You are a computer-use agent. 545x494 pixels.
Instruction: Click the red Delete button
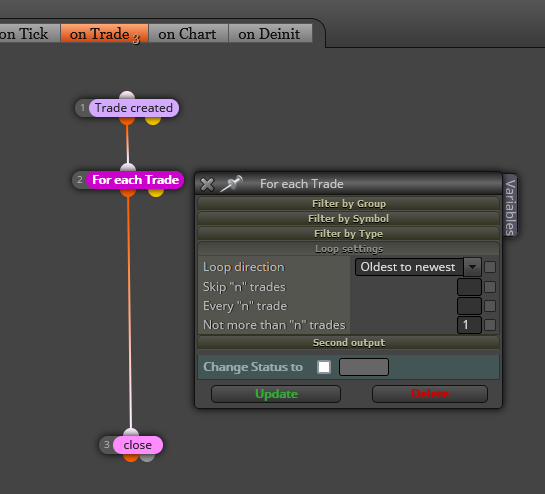pos(430,394)
